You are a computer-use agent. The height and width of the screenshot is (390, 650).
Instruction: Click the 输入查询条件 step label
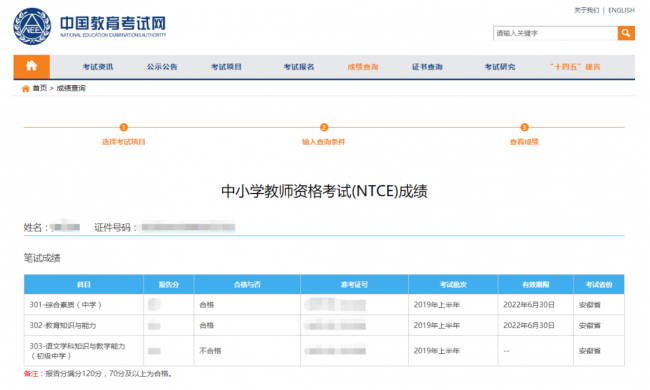[324, 142]
